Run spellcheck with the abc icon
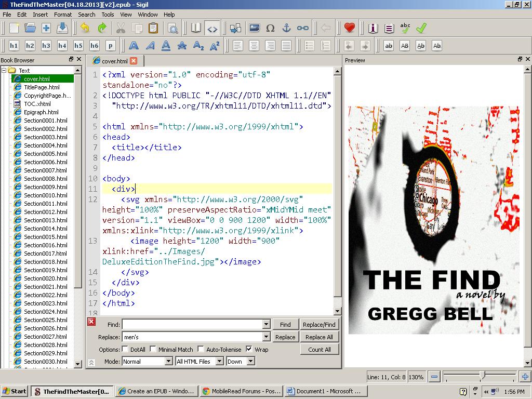532x399 pixels. point(405,28)
